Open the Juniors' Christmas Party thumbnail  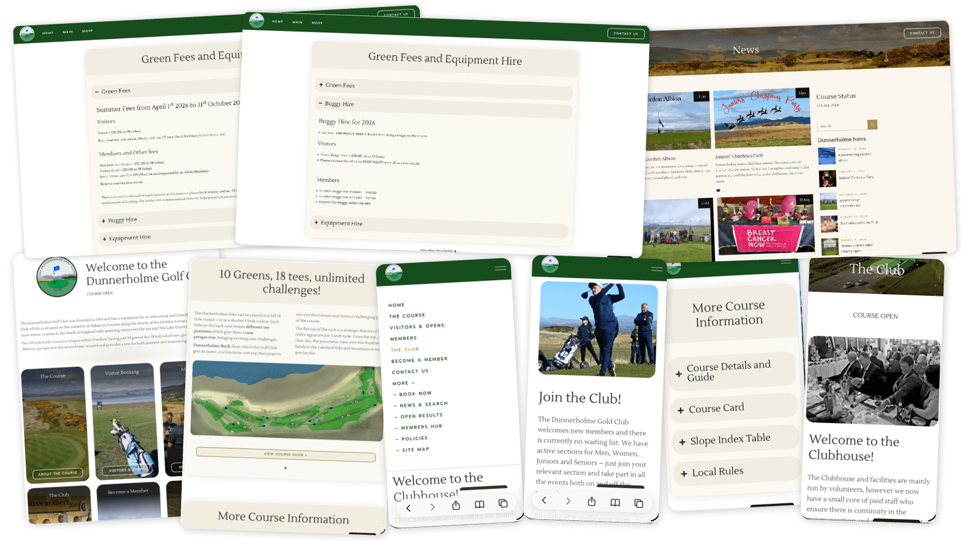[762, 118]
